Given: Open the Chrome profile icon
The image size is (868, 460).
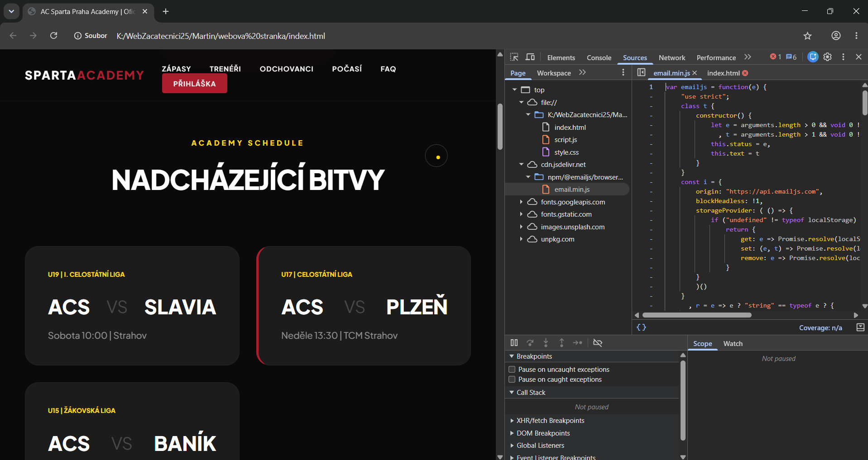Looking at the screenshot, I should [836, 36].
